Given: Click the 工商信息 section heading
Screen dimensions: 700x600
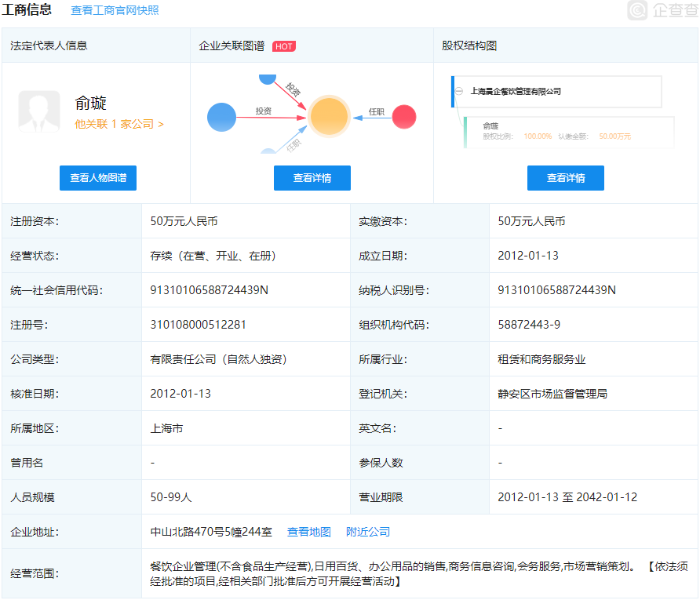Looking at the screenshot, I should coord(27,10).
